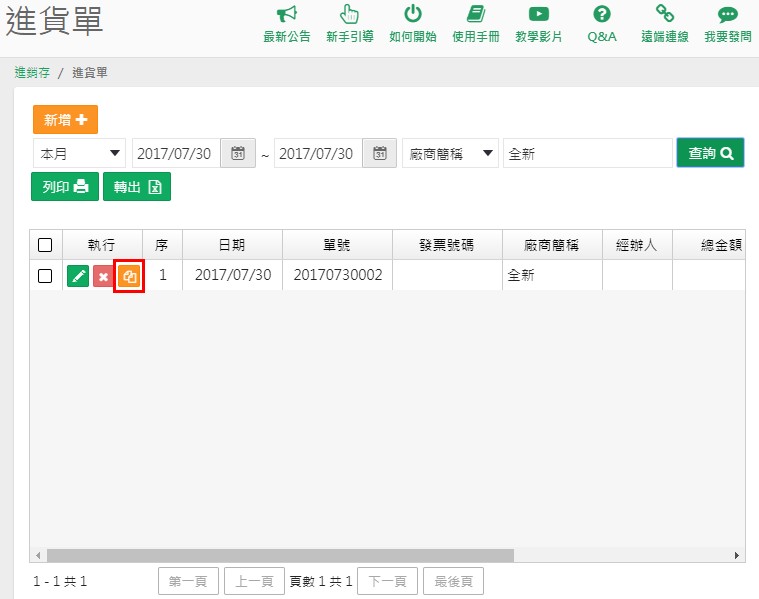Viewport: 759px width, 599px height.
Task: Click the end date input field
Action: [319, 153]
